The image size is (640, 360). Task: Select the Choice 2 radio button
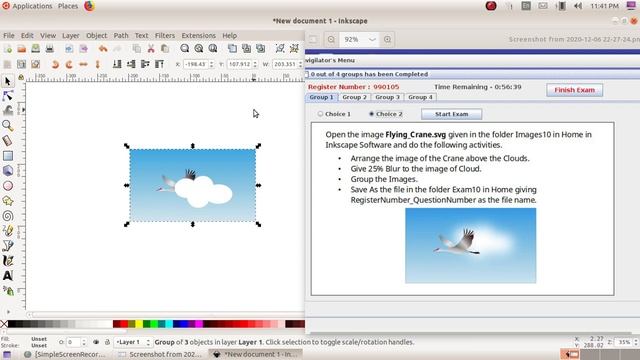tap(371, 114)
